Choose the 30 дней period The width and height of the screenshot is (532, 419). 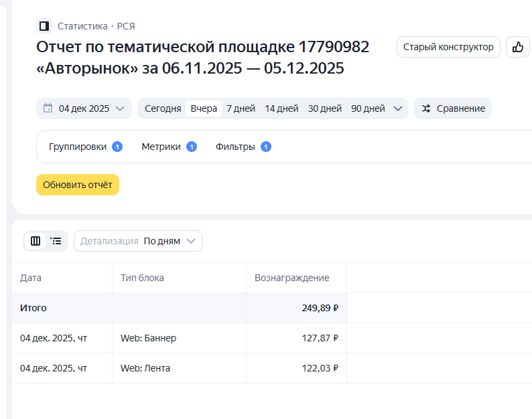325,108
